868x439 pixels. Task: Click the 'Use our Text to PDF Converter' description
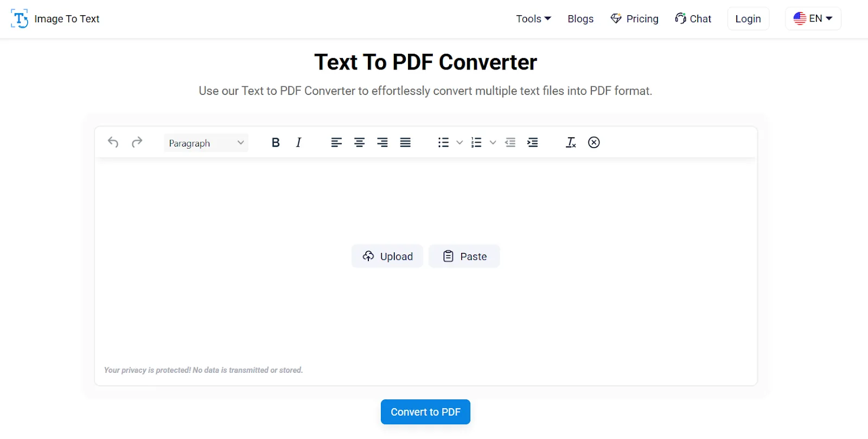click(x=425, y=91)
